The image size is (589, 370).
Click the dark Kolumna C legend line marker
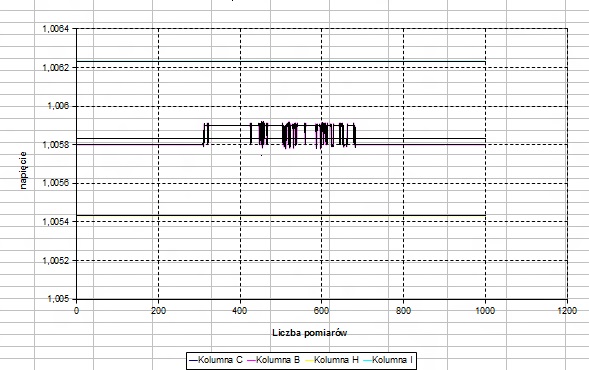(x=193, y=360)
